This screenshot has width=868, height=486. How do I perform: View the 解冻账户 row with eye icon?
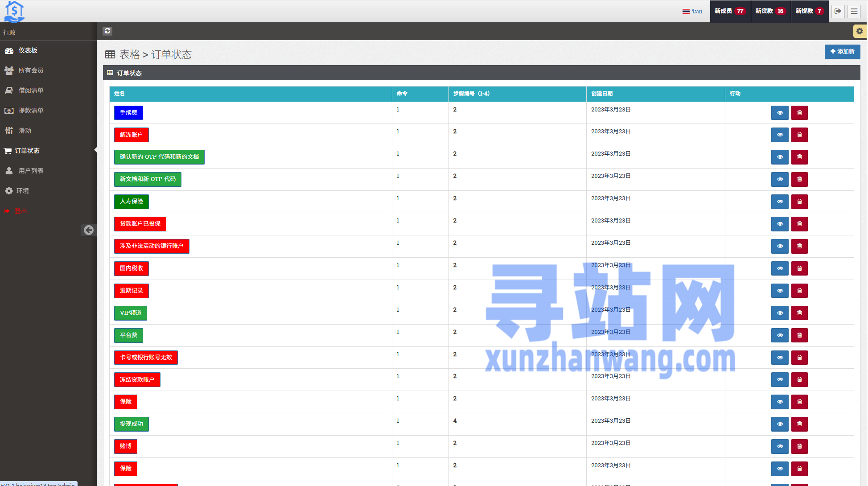[780, 135]
